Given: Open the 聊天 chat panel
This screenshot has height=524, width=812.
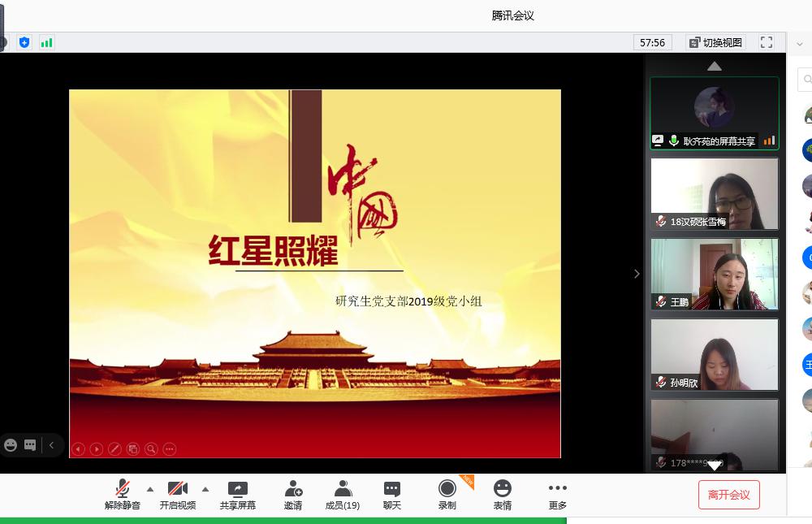Looking at the screenshot, I should click(x=392, y=493).
